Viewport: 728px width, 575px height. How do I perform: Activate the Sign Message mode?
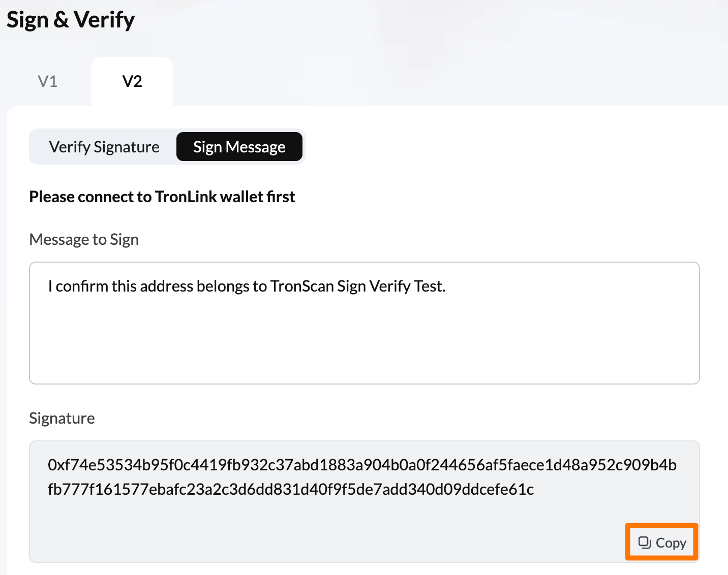(239, 147)
